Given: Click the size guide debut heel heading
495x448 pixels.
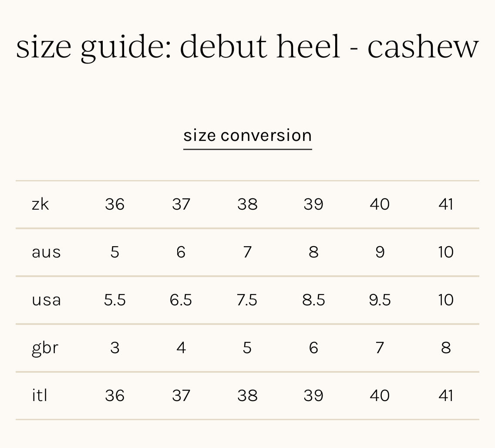Looking at the screenshot, I should pos(247,47).
